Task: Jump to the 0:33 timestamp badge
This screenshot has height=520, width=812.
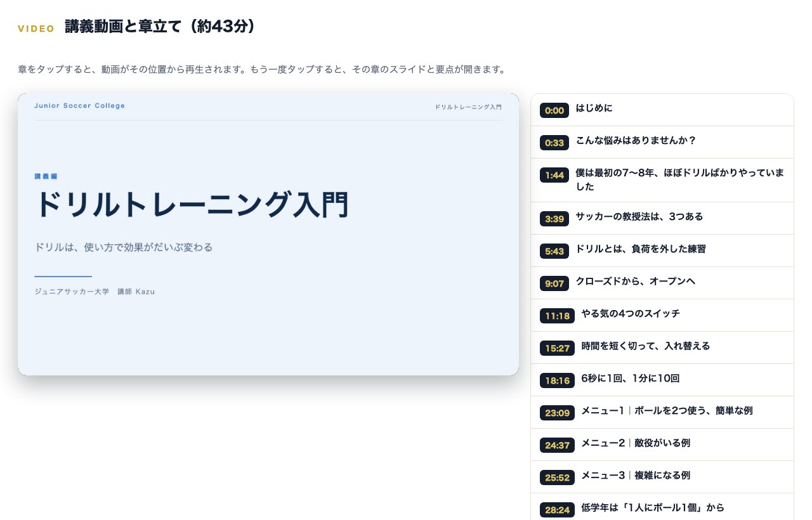Action: 554,143
